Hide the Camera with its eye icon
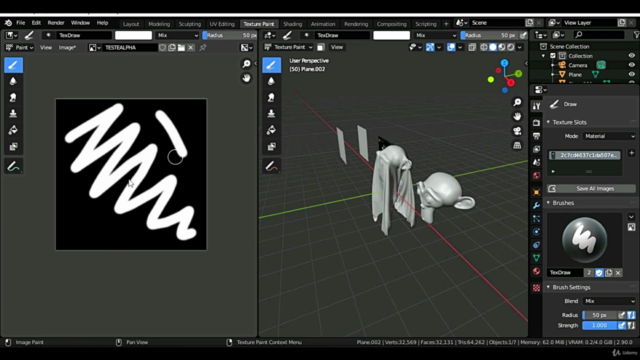The width and height of the screenshot is (640, 360). 631,65
